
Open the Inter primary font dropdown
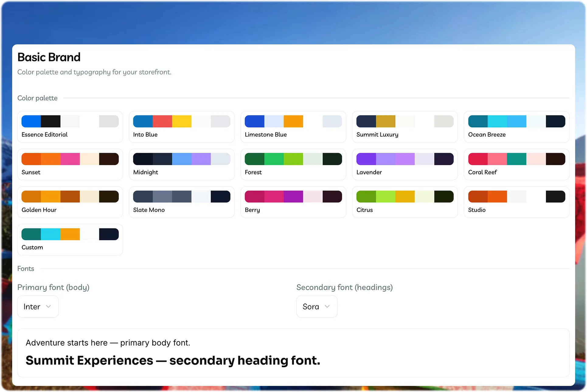click(x=38, y=307)
